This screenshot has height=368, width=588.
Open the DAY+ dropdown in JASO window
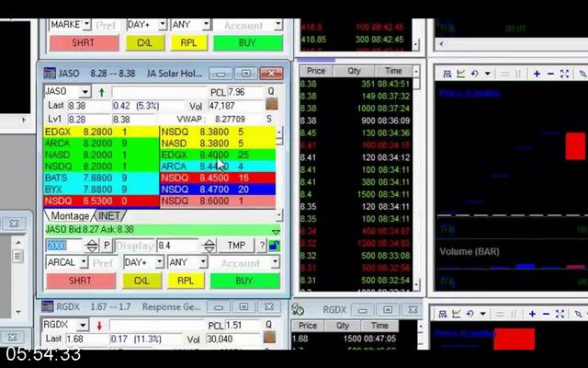160,261
